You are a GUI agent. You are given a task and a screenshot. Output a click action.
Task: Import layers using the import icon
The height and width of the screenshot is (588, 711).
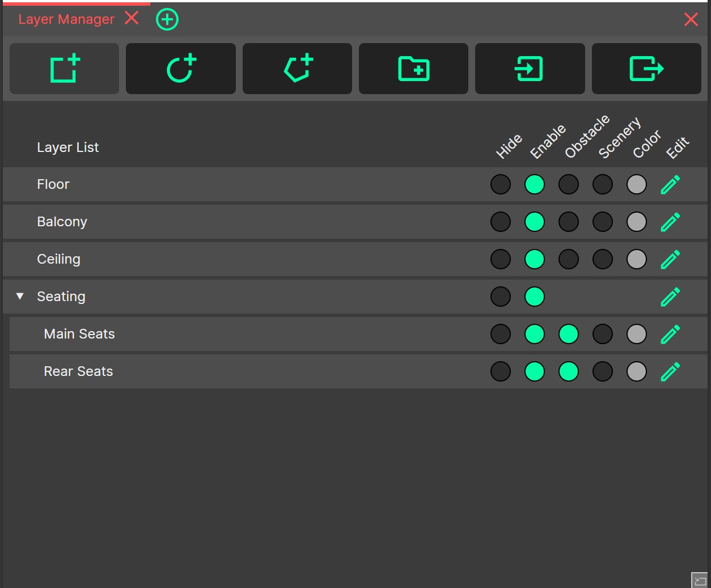[x=530, y=68]
